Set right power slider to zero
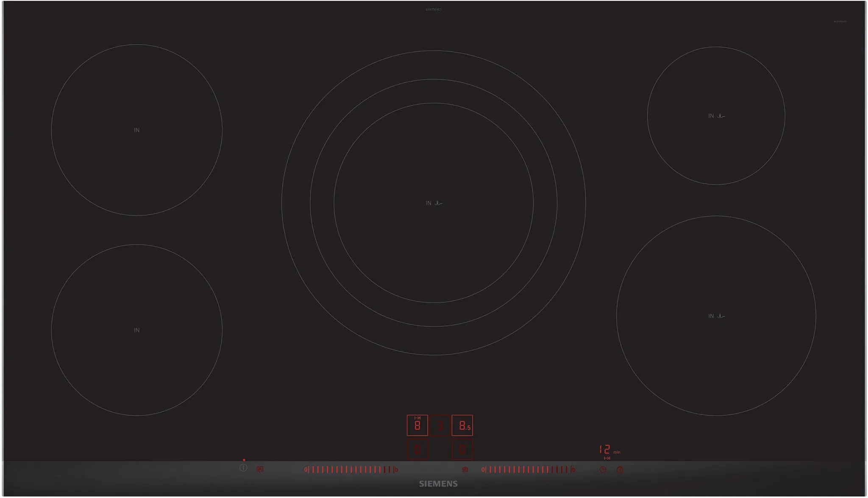The height and width of the screenshot is (498, 868). 483,470
